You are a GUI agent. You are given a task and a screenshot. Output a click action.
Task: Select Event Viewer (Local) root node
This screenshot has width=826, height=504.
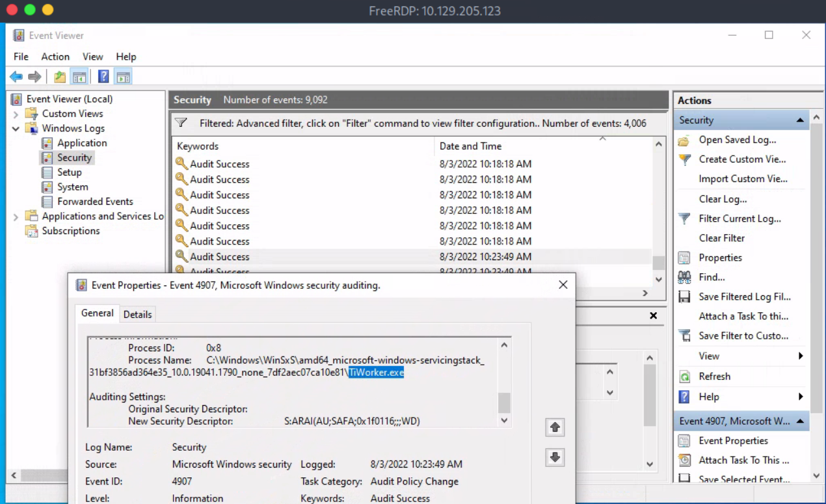pos(69,99)
